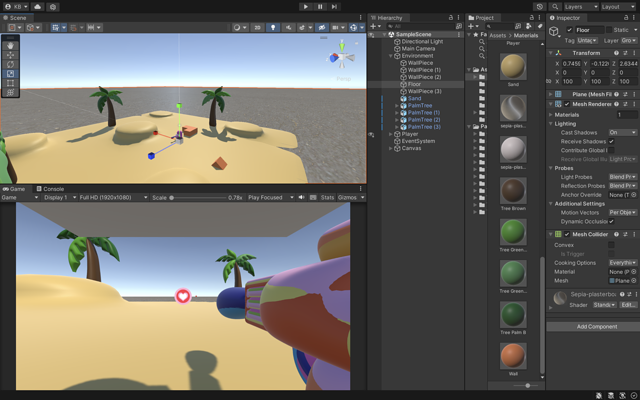Toggle Floor object active checkbox

(569, 30)
